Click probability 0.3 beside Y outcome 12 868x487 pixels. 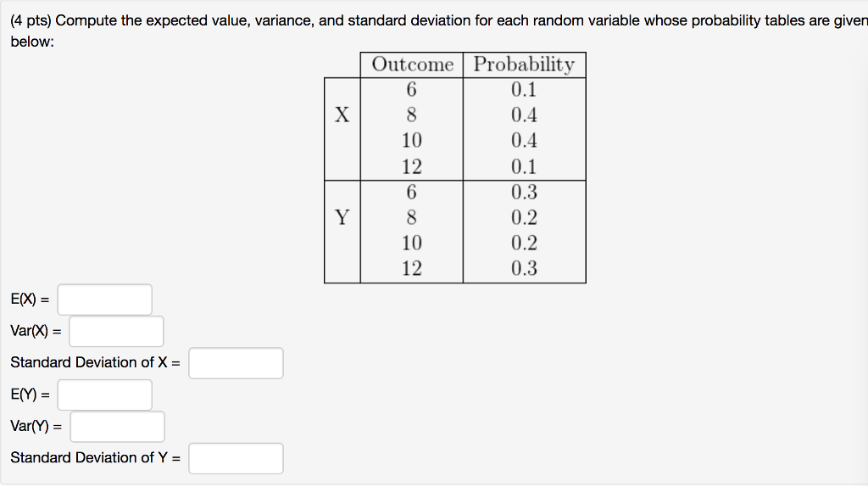click(x=524, y=268)
